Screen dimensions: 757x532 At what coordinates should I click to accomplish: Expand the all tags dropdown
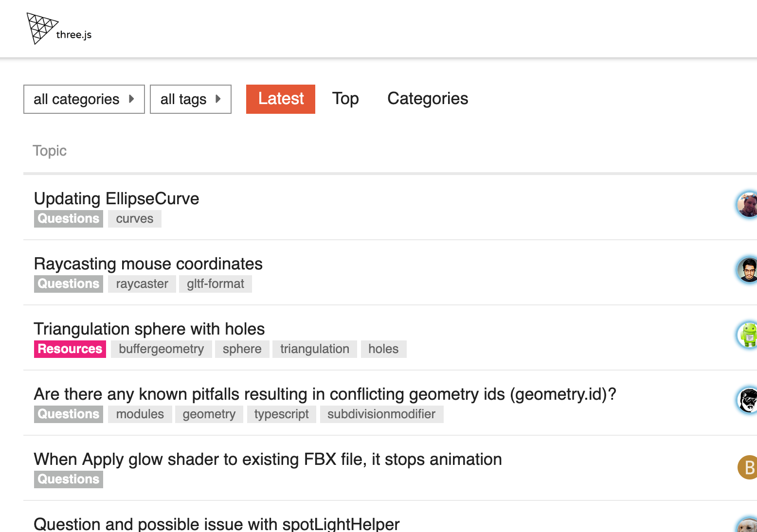click(191, 99)
